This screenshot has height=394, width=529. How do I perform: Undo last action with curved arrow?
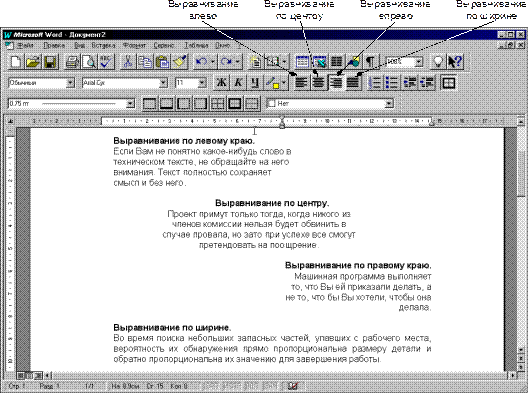coord(201,62)
